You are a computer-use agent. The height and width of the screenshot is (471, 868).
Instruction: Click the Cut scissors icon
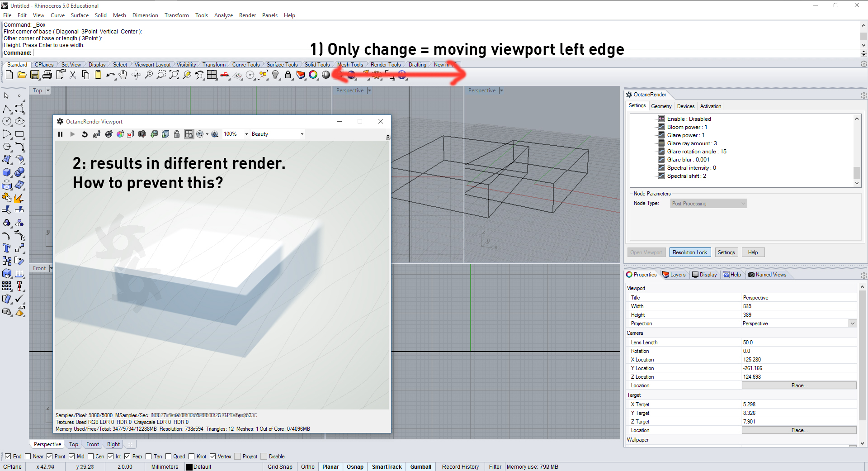pyautogui.click(x=73, y=75)
